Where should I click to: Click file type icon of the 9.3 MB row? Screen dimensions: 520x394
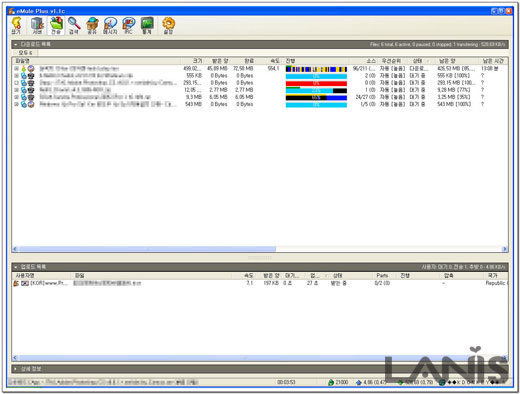click(24, 97)
